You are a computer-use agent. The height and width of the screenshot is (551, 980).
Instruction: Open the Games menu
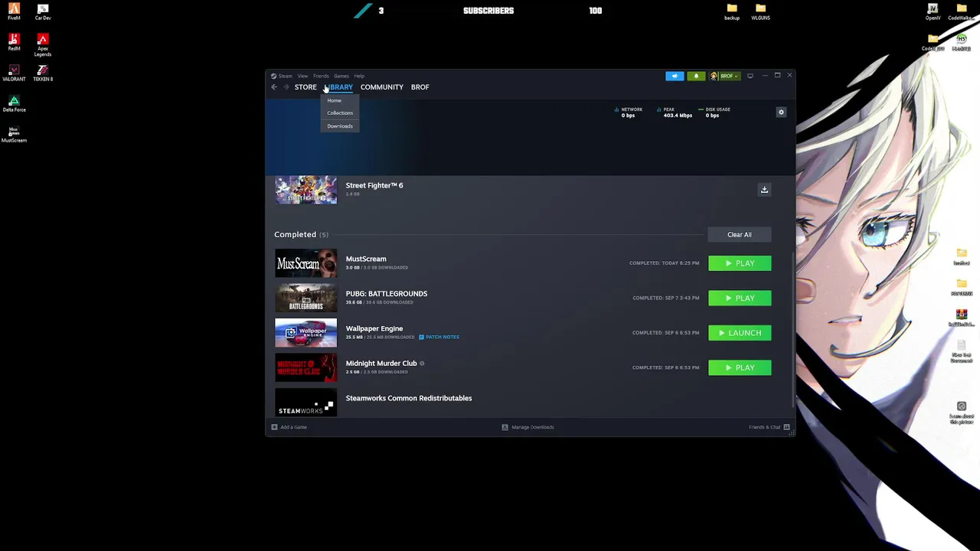[x=341, y=76]
